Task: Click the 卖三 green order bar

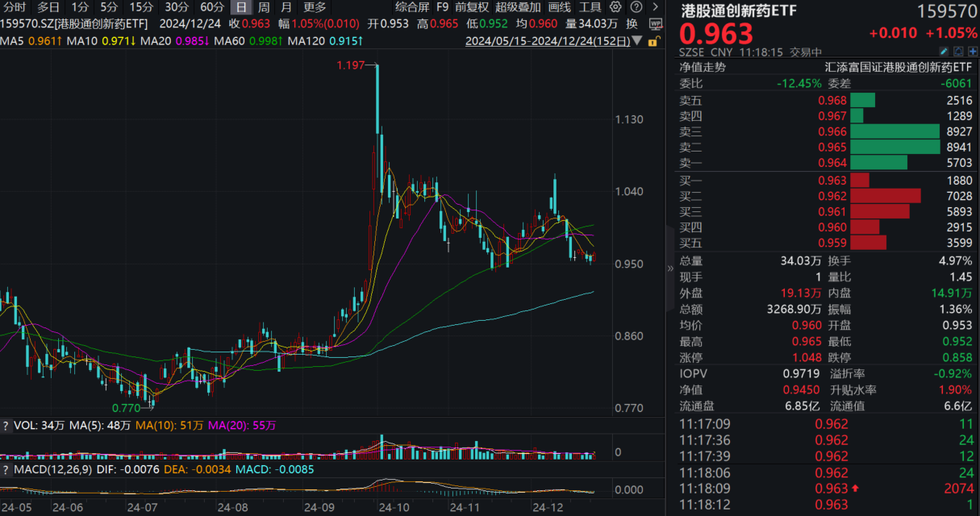Action: (x=895, y=131)
